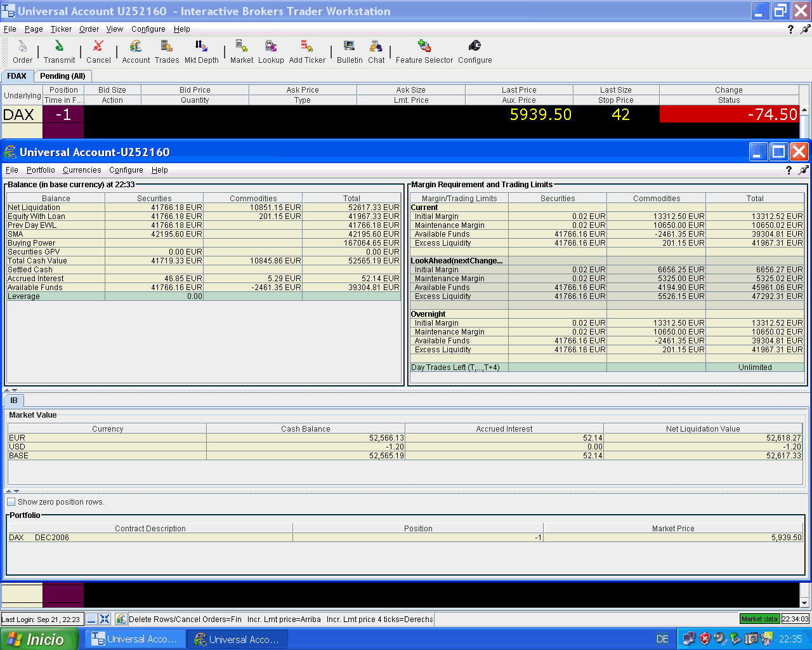Open the View menu
This screenshot has height=650, width=812.
[115, 29]
